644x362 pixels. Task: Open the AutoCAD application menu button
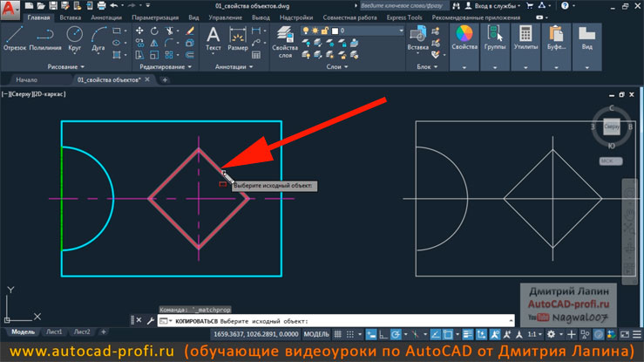pyautogui.click(x=10, y=10)
